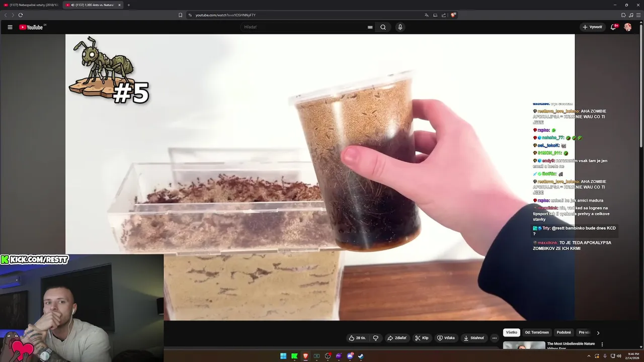This screenshot has width=644, height=362.
Task: Open the Most Unbelievable Nature Videos thumbnail
Action: click(x=524, y=345)
